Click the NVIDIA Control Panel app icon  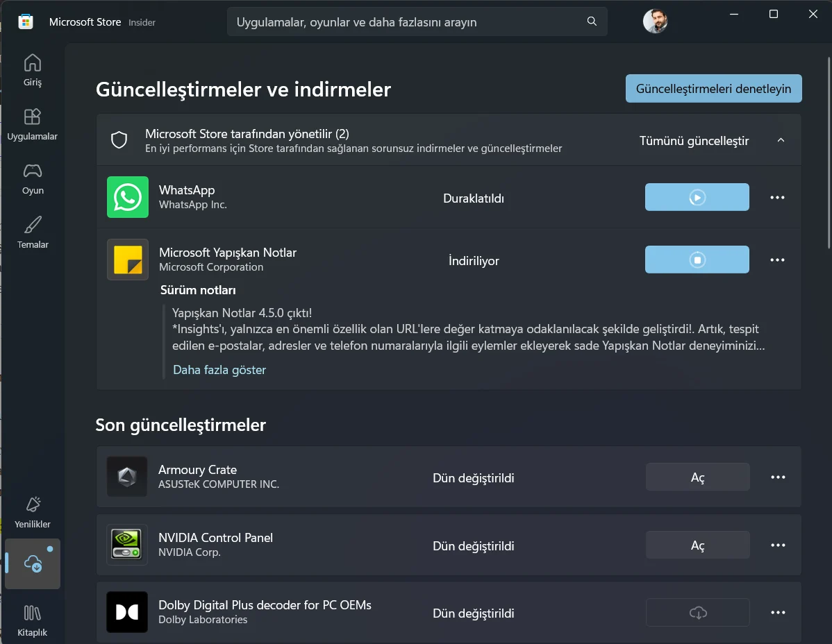pos(127,544)
